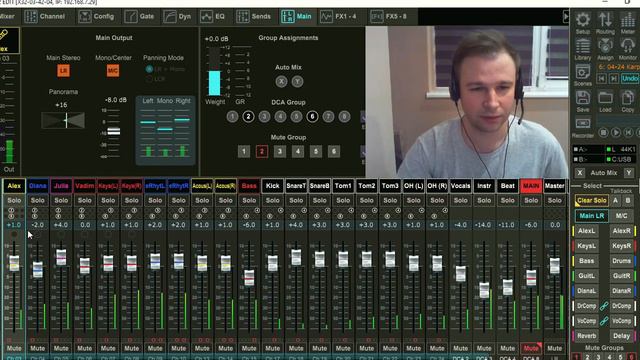Image resolution: width=640 pixels, height=360 pixels.
Task: Mute the Vocals DCA strip
Action: coord(460,348)
